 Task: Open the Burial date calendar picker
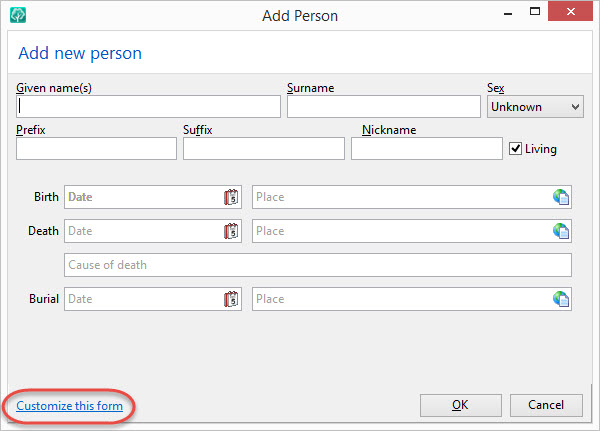click(x=231, y=299)
